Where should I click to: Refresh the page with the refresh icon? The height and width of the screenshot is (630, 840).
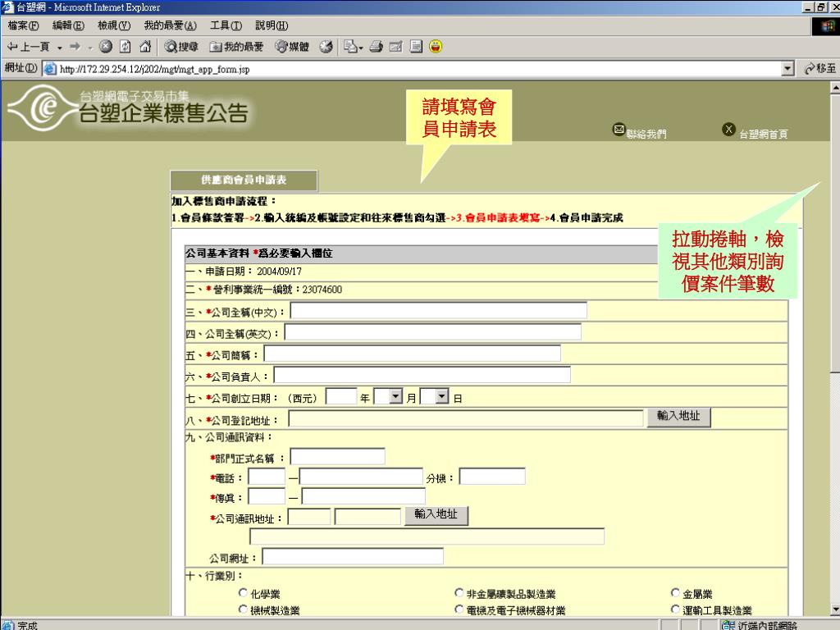[x=125, y=47]
